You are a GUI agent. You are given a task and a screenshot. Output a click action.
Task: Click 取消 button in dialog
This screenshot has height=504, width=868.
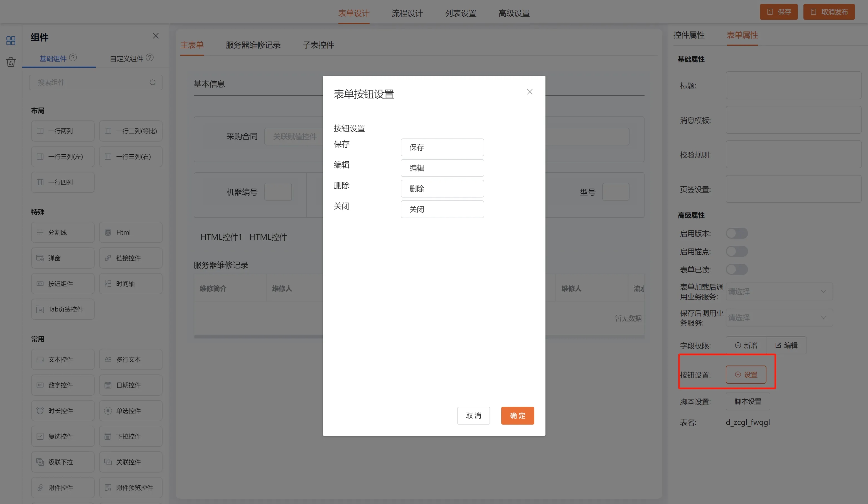click(473, 415)
